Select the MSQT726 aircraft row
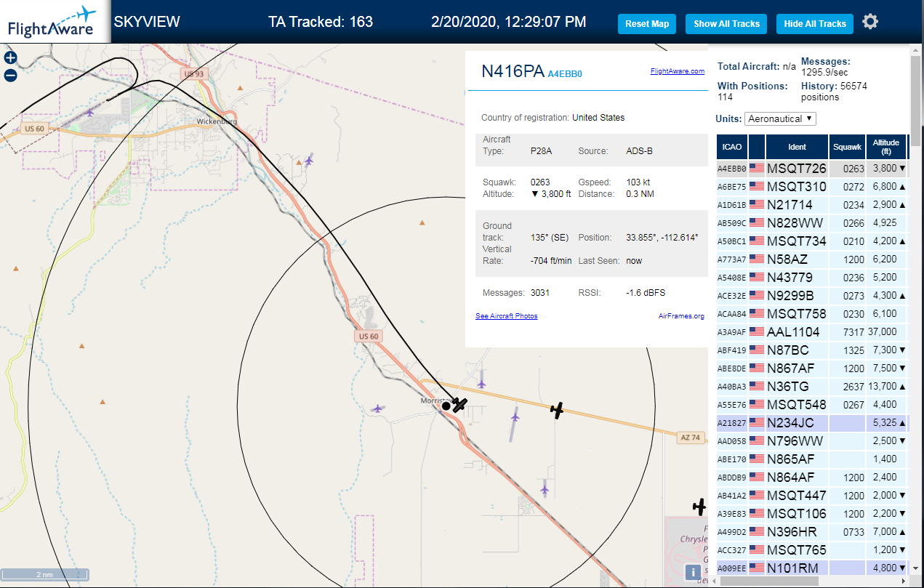The image size is (924, 588). tap(811, 169)
